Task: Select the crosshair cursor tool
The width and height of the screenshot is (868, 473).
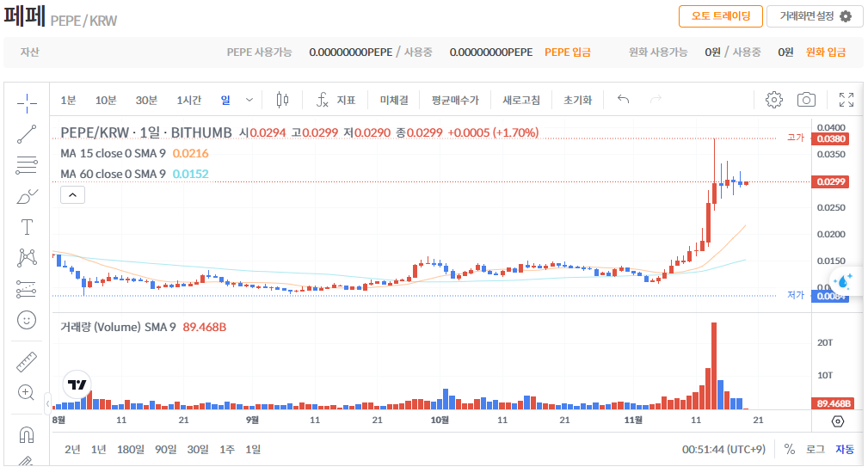Action: tap(27, 103)
